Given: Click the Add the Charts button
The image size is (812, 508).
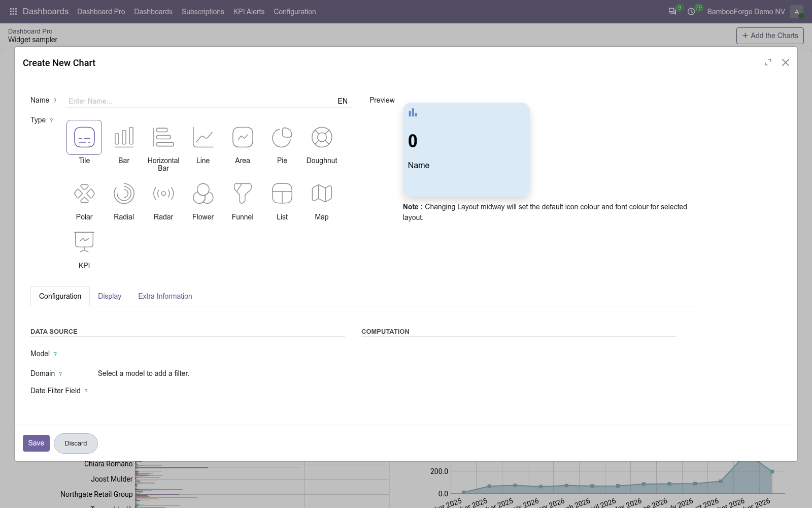Looking at the screenshot, I should point(770,36).
